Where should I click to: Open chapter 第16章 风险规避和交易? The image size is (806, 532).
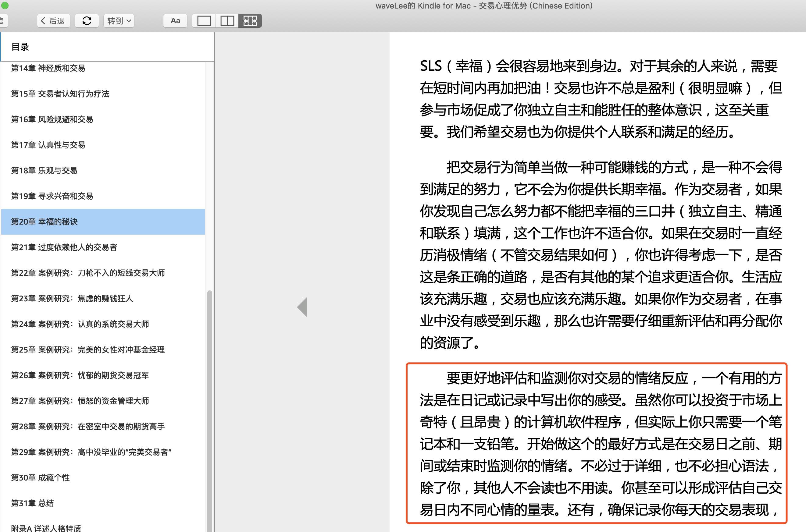[103, 119]
